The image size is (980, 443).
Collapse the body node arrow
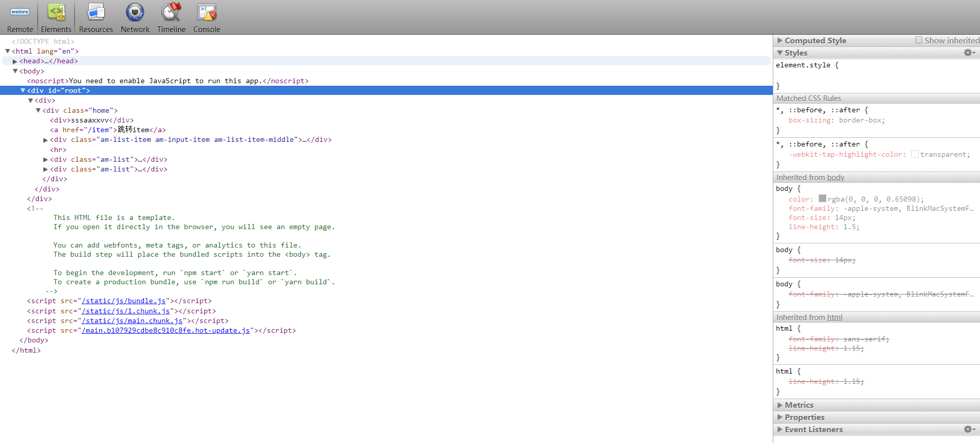click(x=15, y=71)
